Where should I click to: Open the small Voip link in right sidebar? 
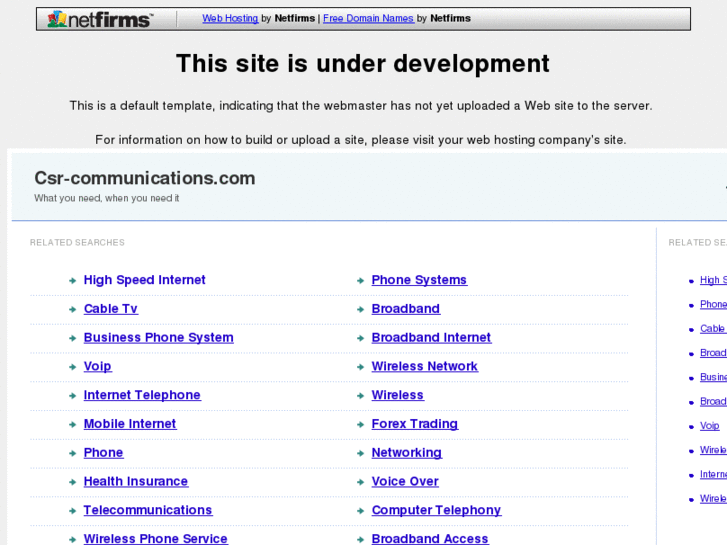click(x=709, y=426)
